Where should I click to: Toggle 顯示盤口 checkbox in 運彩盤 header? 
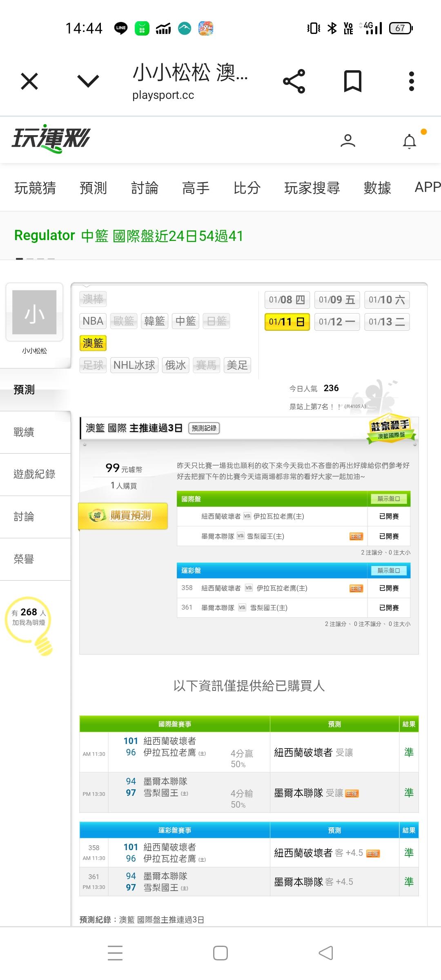pyautogui.click(x=389, y=570)
